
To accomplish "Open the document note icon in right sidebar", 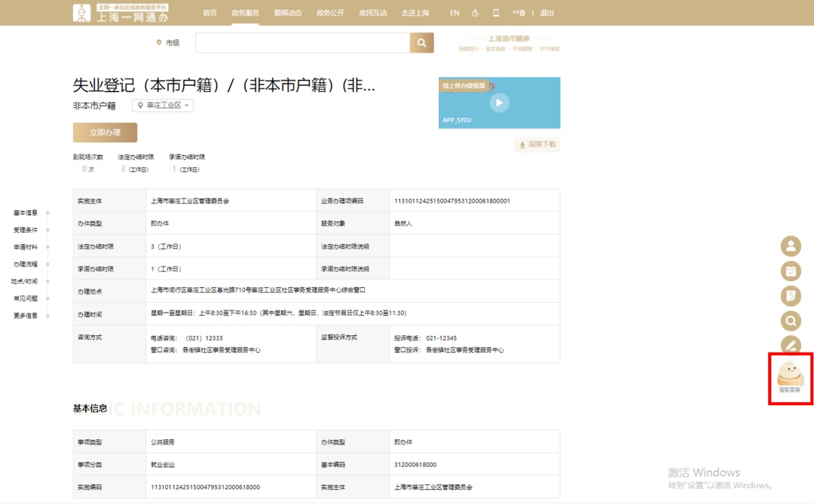I will [x=791, y=296].
